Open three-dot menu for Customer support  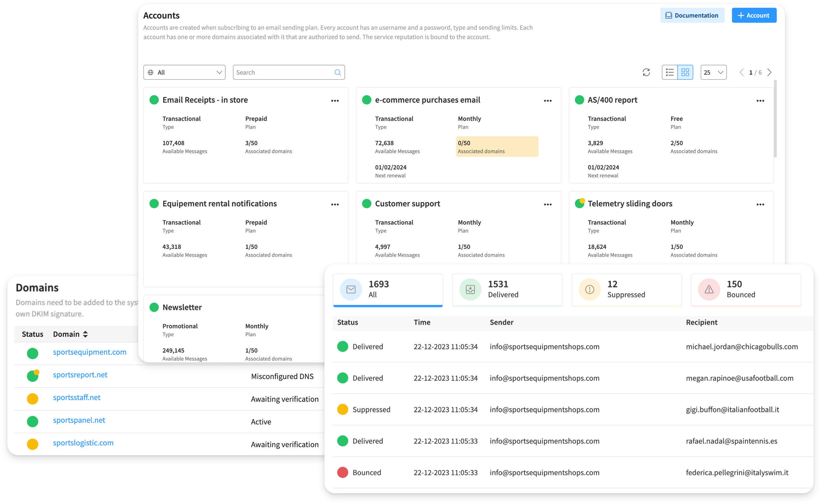[547, 205]
